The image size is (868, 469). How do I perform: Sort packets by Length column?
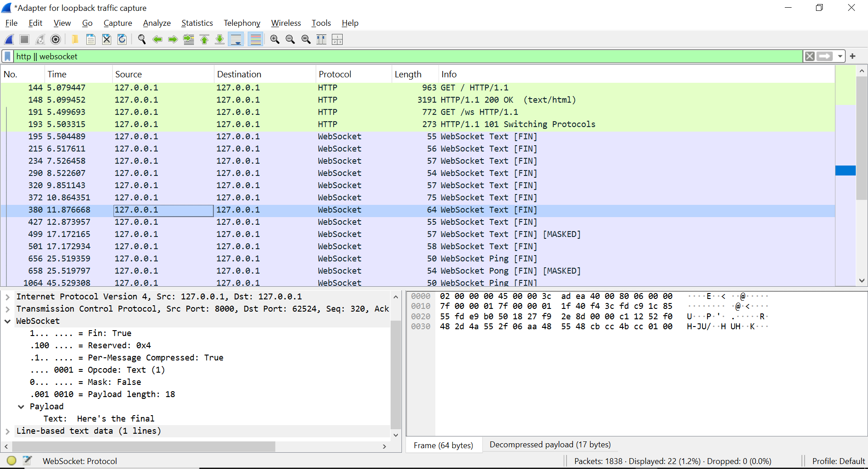click(415, 74)
